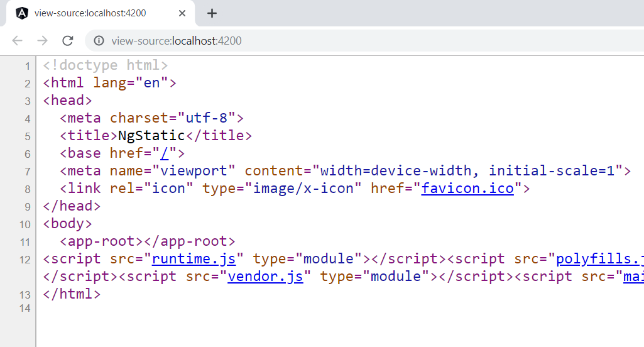Open the vendor.js script link
The height and width of the screenshot is (347, 644).
tap(265, 276)
